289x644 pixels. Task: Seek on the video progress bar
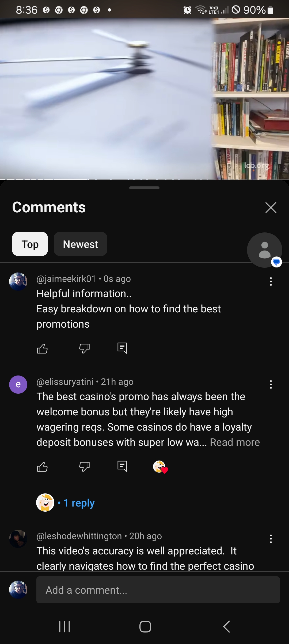point(144,179)
